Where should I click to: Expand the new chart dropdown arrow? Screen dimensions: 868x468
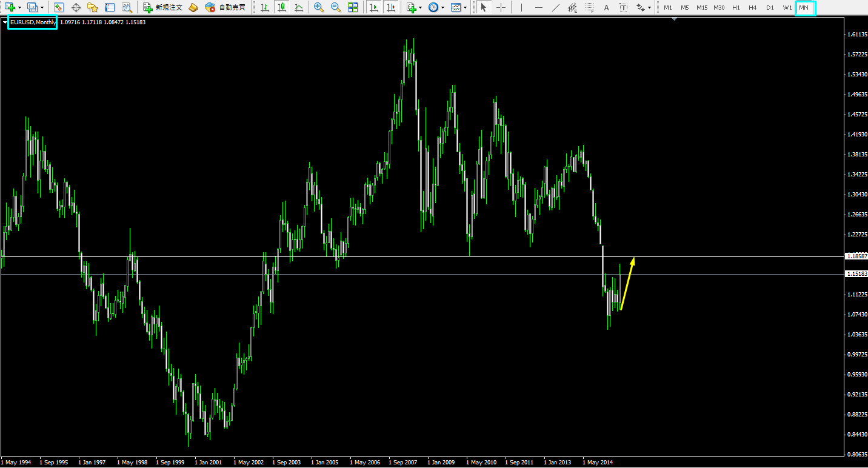click(x=20, y=8)
